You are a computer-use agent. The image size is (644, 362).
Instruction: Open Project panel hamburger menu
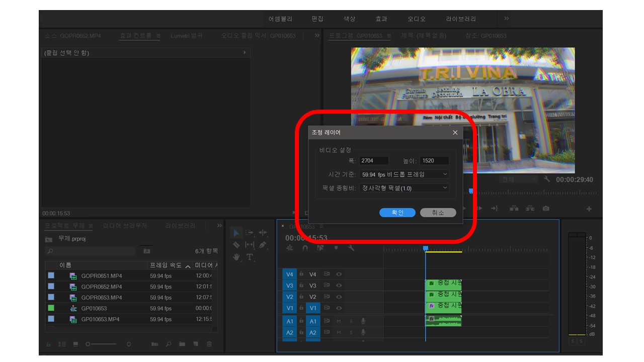[x=91, y=226]
